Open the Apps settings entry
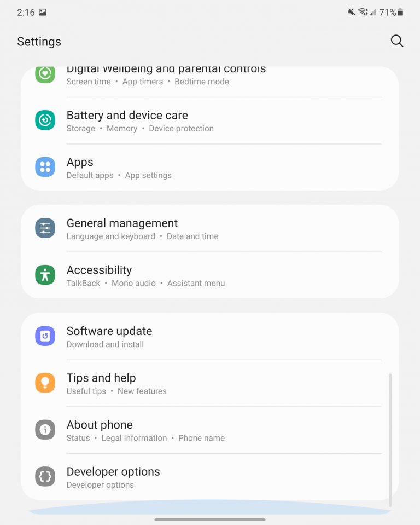Viewport: 420px width, 525px height. [x=209, y=168]
